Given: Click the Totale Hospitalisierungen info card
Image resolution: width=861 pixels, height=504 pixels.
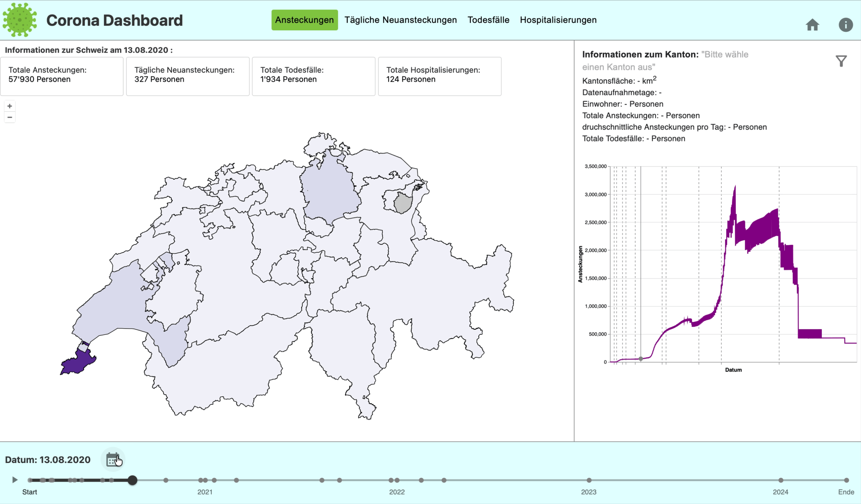Looking at the screenshot, I should [x=440, y=76].
